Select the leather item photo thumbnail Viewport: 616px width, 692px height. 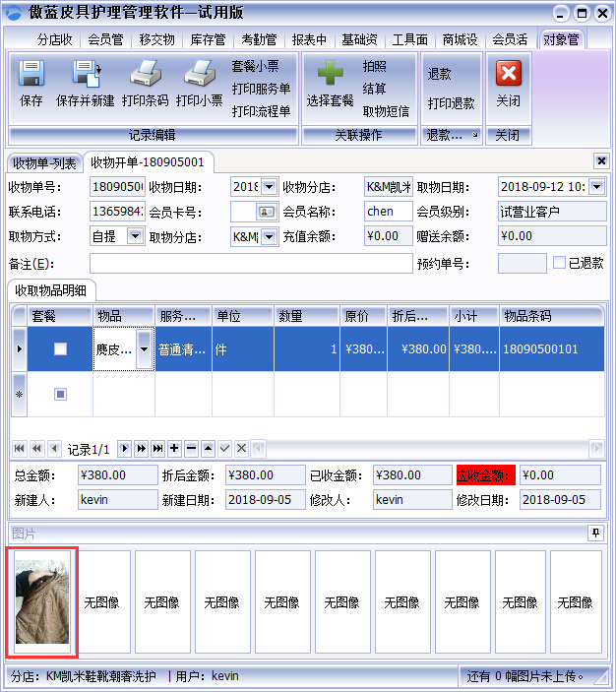point(42,601)
